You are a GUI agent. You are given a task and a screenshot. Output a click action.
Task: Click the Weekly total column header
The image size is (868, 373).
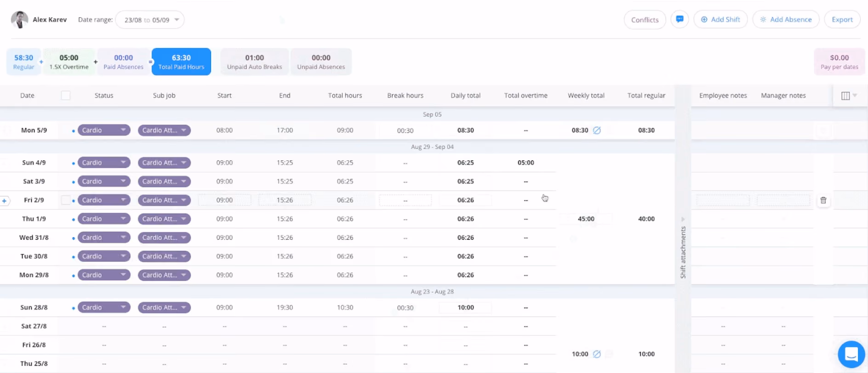click(586, 96)
